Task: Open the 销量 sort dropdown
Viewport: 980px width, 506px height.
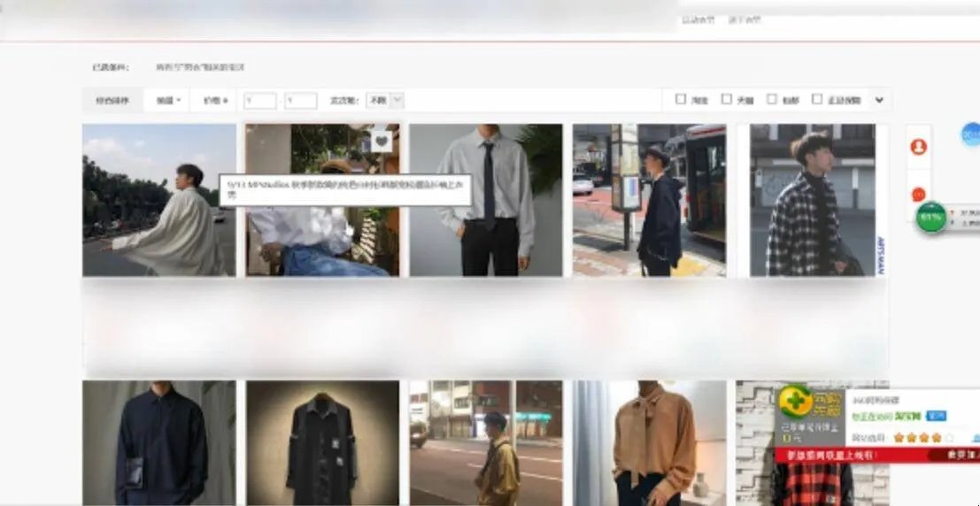Action: 168,100
